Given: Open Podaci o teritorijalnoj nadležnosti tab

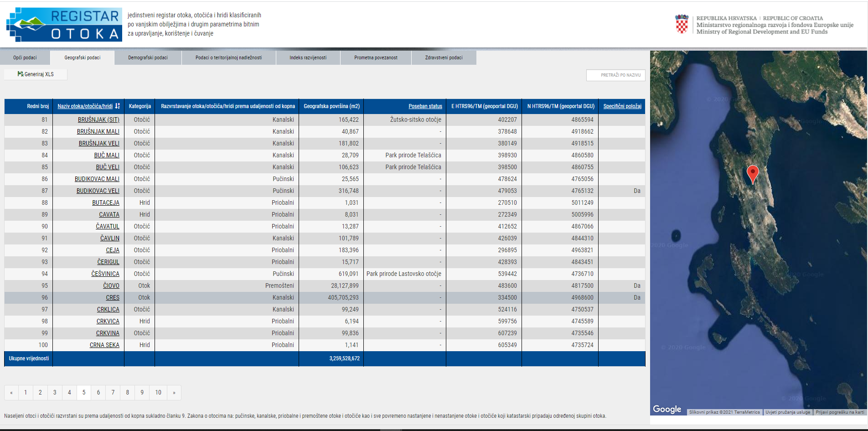Looking at the screenshot, I should point(229,58).
